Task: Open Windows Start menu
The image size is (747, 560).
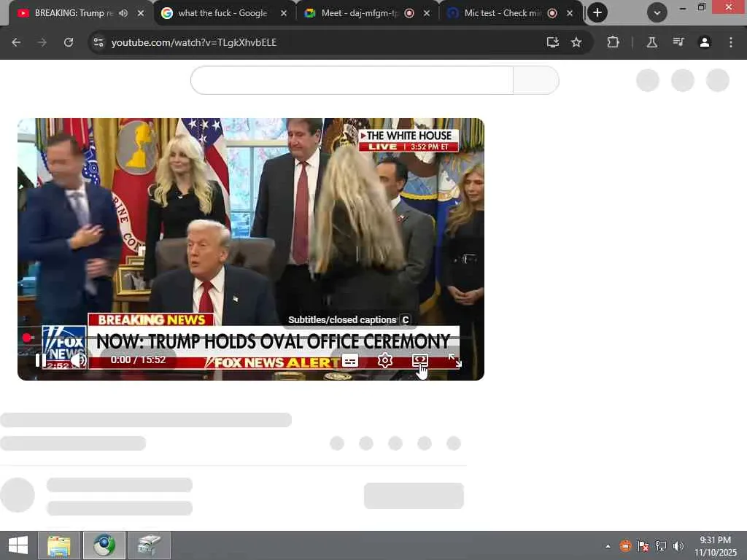Action: [x=18, y=545]
